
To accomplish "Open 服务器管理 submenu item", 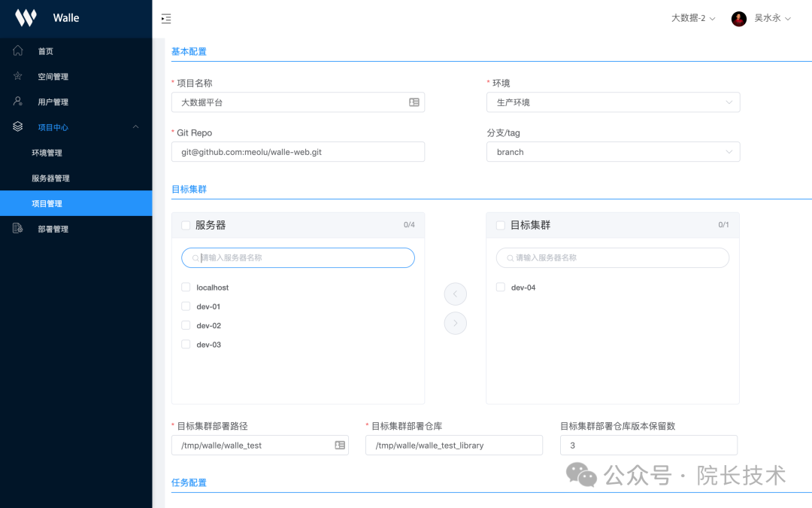I will point(76,178).
